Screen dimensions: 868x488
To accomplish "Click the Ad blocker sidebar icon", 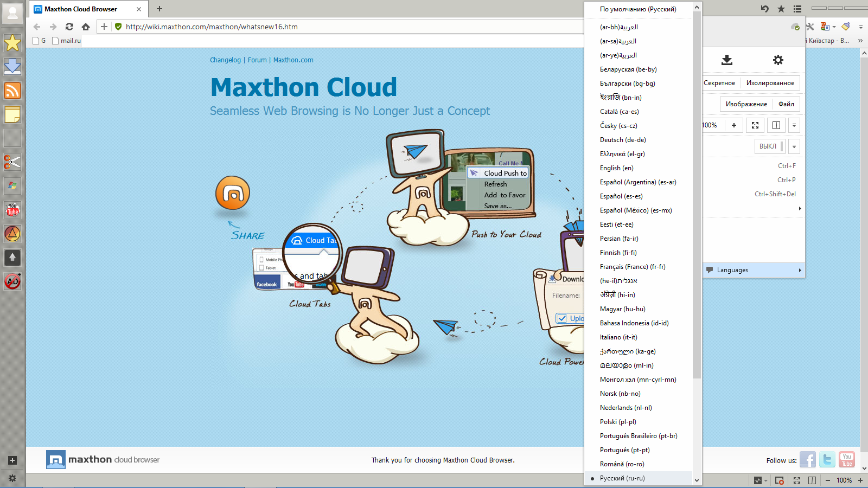I will pyautogui.click(x=12, y=281).
